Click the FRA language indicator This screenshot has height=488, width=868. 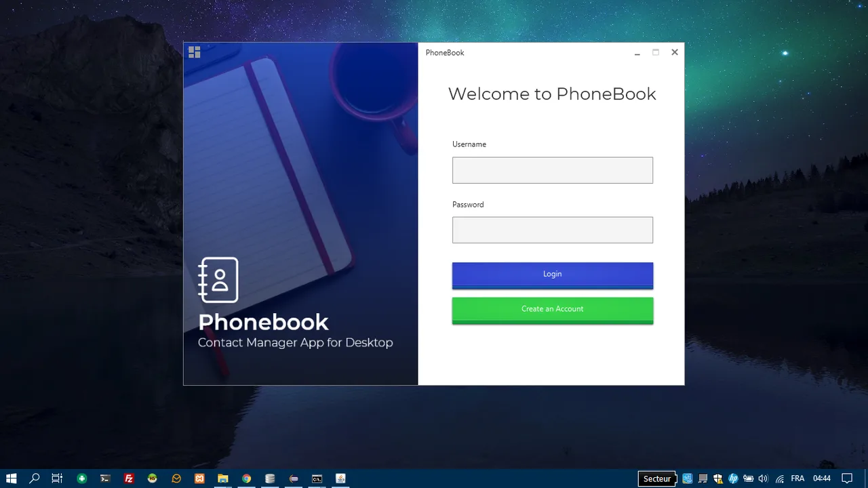point(797,479)
